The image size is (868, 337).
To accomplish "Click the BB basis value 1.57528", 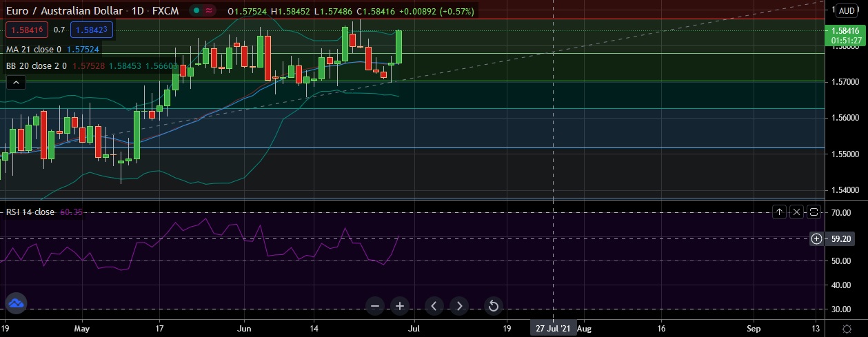I will point(88,66).
